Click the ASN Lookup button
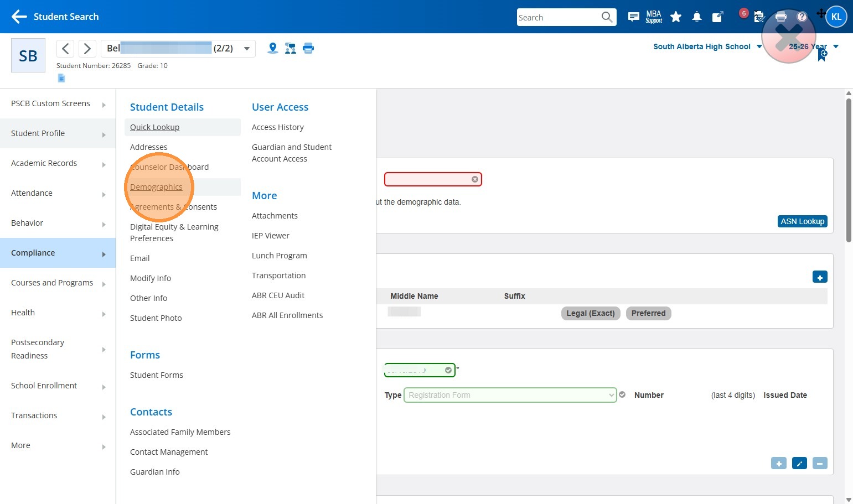This screenshot has width=853, height=504. [x=802, y=221]
